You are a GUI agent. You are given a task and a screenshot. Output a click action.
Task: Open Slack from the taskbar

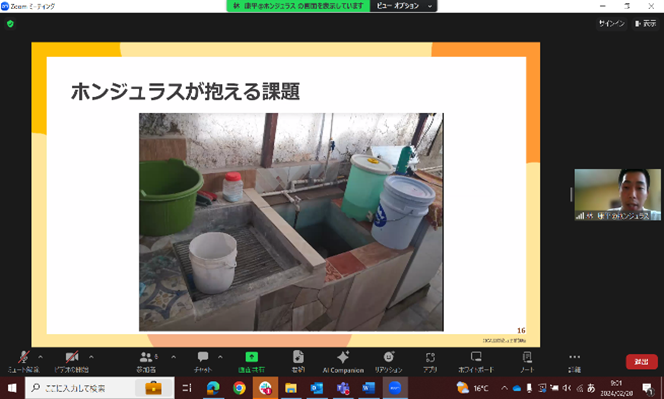[x=266, y=388]
